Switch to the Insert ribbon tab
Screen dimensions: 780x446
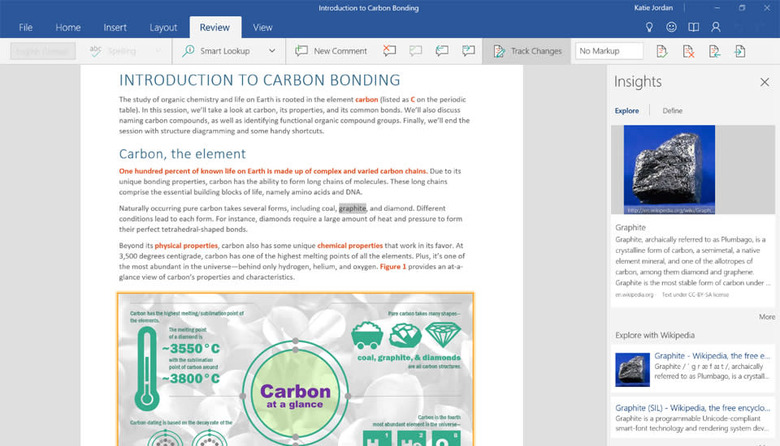pos(115,27)
